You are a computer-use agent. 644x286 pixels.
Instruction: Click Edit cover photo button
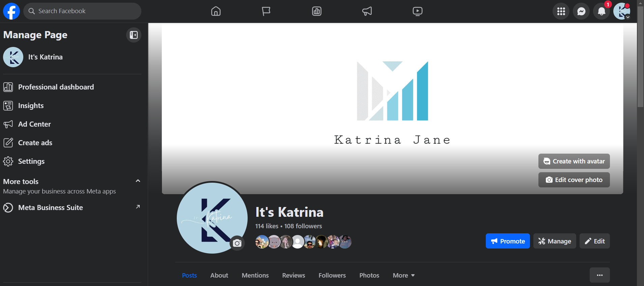point(574,180)
